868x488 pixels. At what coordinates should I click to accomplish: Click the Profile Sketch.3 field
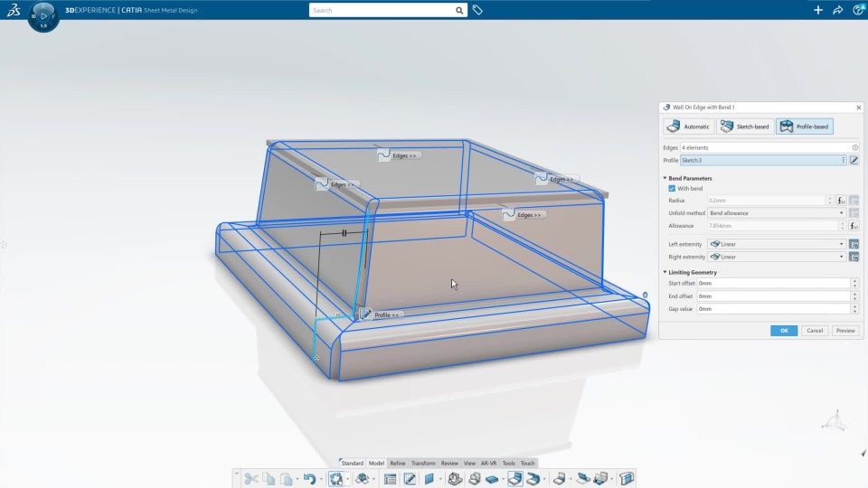click(x=763, y=160)
